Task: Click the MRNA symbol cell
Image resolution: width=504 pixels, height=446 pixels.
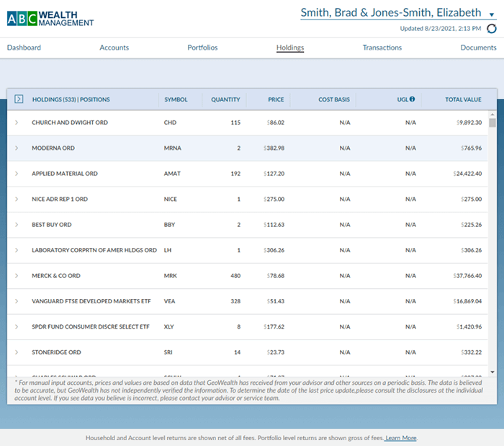Action: coord(173,148)
